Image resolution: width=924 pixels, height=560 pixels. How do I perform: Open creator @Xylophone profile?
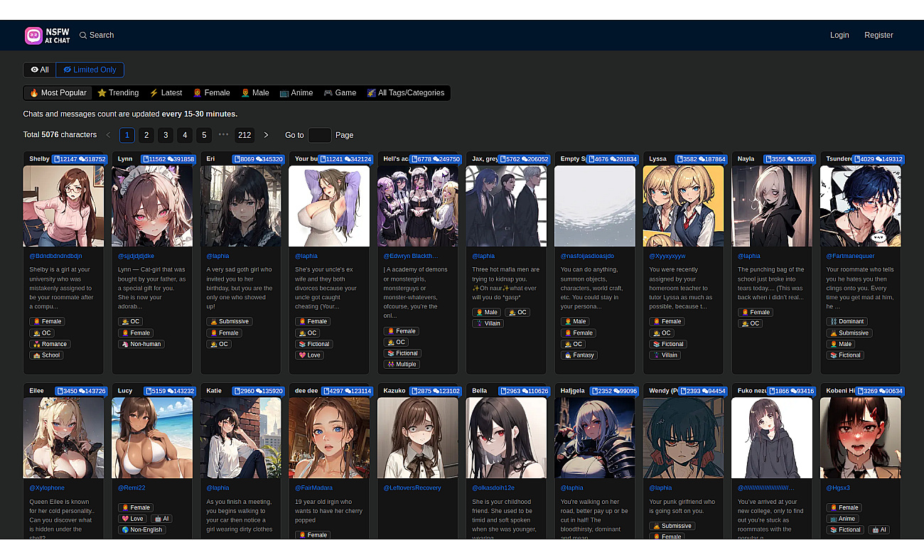coord(47,488)
